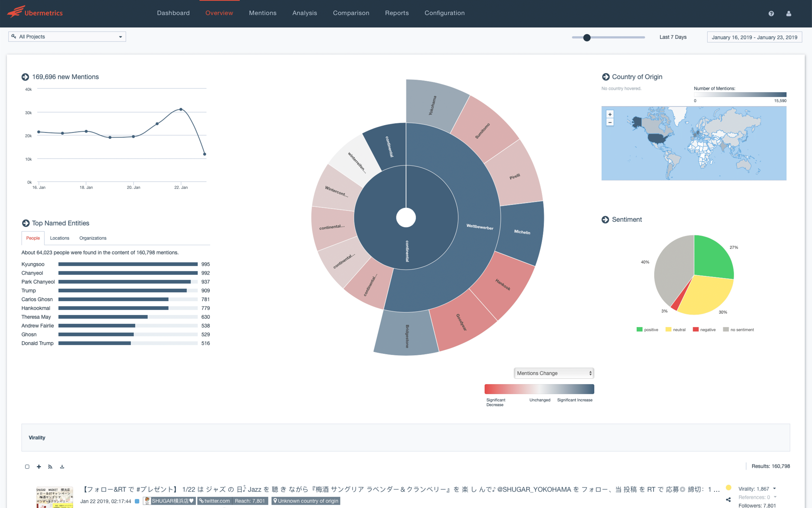Click the Virality sort header bar
This screenshot has height=508, width=812.
[x=406, y=437]
